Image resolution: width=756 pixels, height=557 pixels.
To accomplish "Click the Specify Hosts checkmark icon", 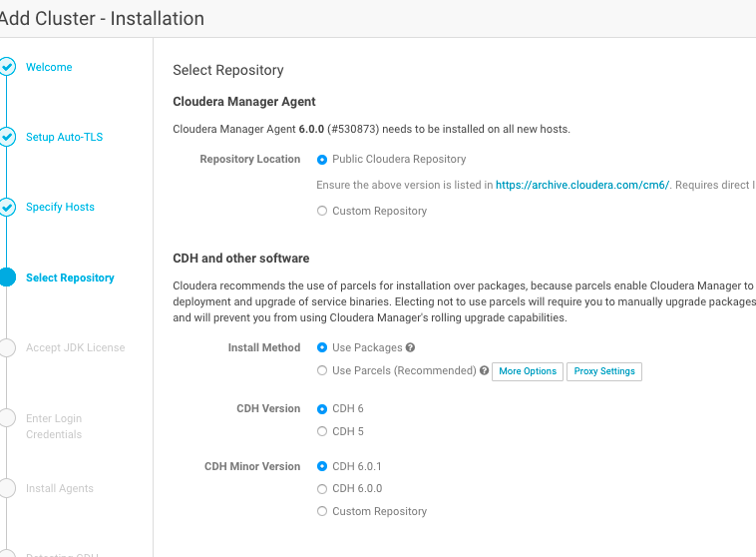I will [7, 208].
